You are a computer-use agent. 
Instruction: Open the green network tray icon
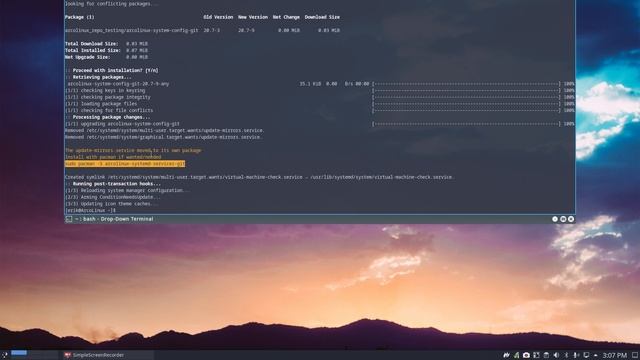516,355
